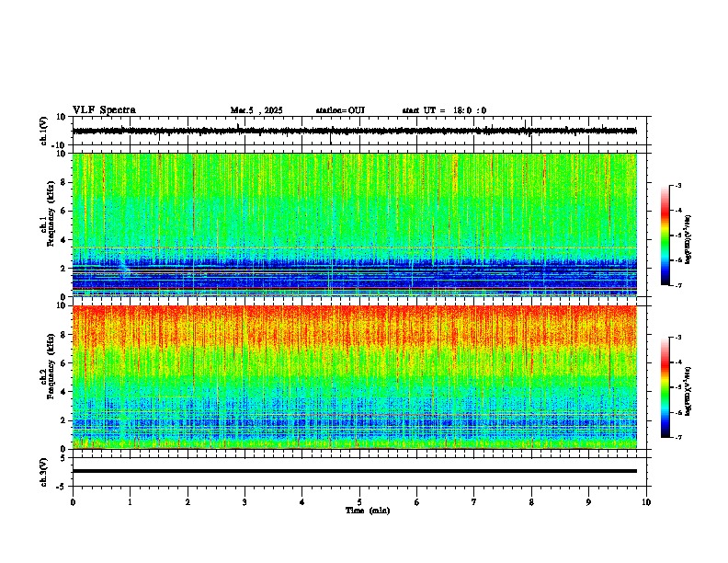Click time axis tick label "8"

coord(531,502)
